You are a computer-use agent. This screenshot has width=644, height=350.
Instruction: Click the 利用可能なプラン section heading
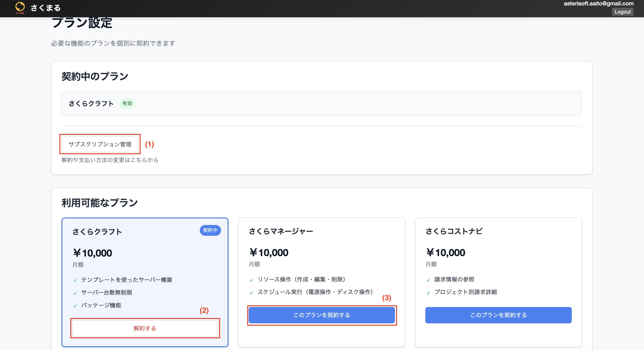[100, 203]
